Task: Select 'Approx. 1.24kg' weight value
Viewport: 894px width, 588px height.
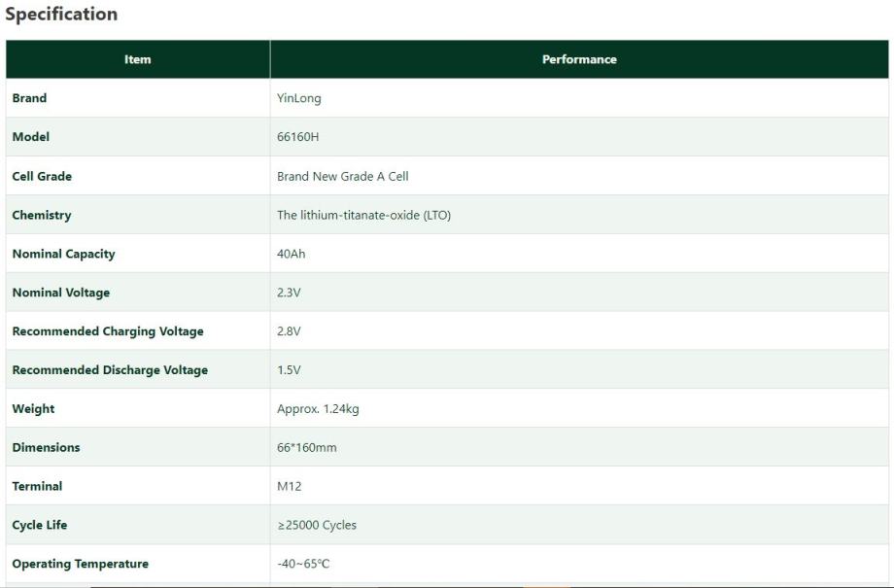Action: coord(318,409)
